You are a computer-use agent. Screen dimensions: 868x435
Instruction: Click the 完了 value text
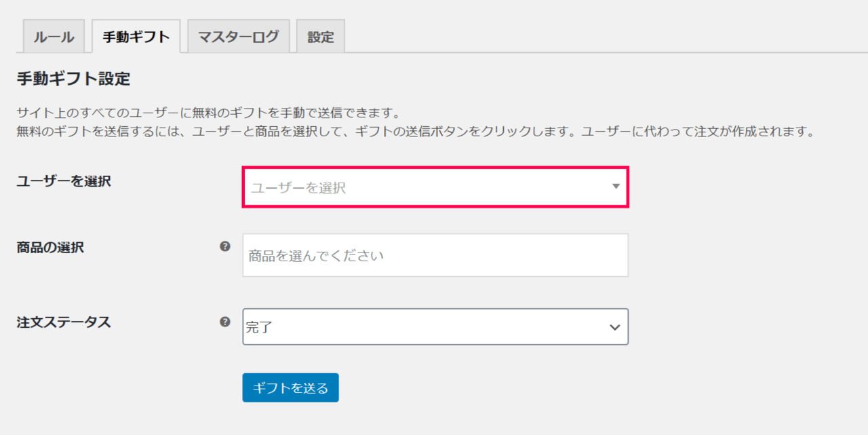click(x=258, y=328)
